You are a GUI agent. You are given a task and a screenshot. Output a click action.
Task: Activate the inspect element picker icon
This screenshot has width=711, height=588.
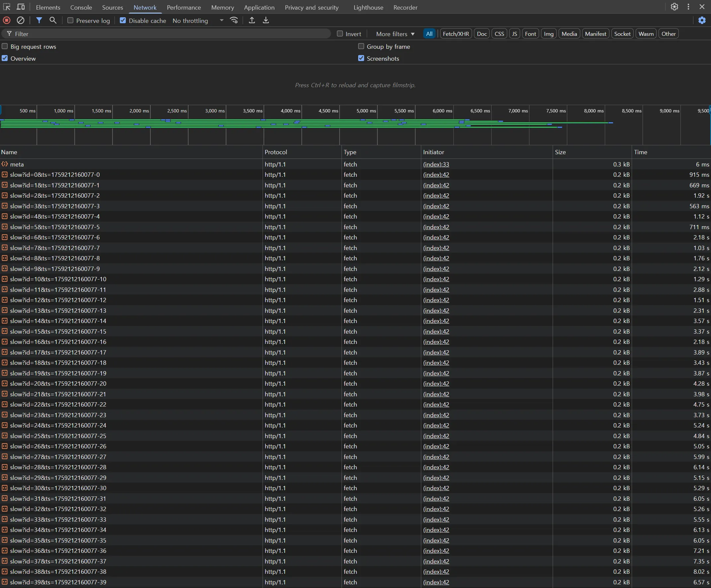point(7,7)
